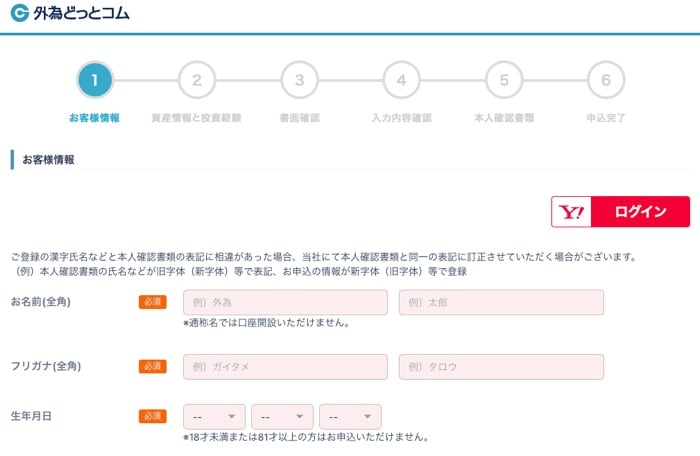Click the 外為どっとコム logo

coord(70,13)
